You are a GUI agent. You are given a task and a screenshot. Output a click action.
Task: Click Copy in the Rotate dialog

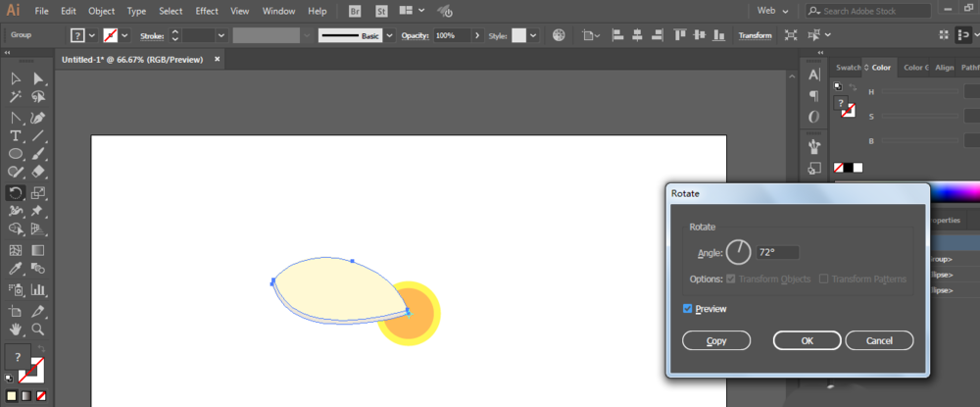click(x=716, y=340)
